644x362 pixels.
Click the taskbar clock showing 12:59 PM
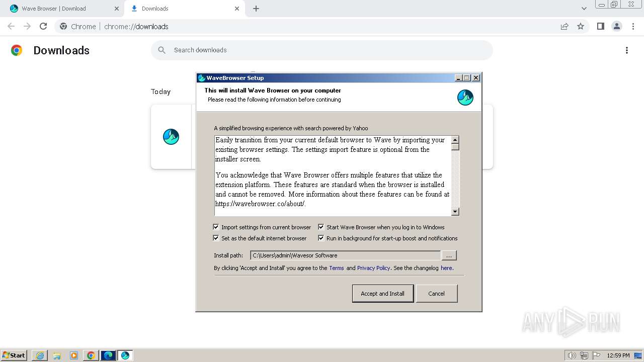click(x=618, y=355)
